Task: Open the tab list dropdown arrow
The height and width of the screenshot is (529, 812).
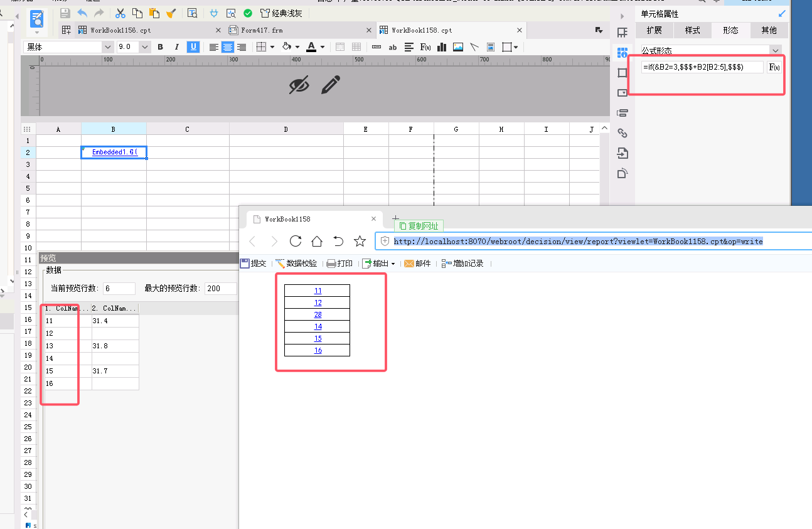Action: click(599, 30)
